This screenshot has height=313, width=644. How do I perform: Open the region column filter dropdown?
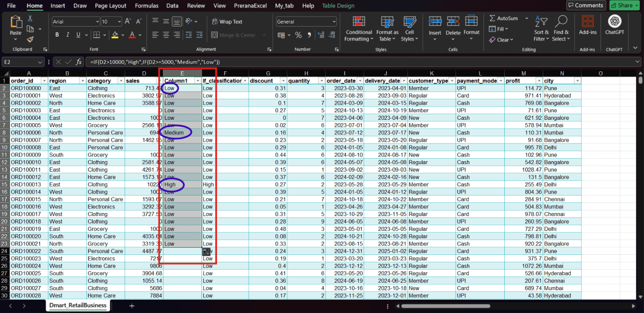point(82,81)
